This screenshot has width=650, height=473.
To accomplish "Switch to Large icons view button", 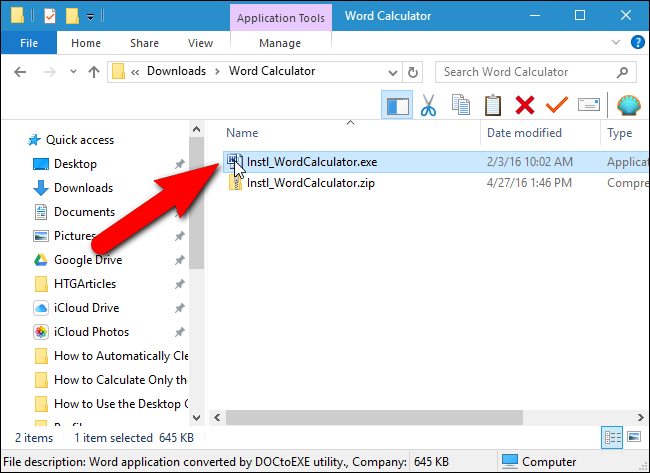I will [x=634, y=437].
